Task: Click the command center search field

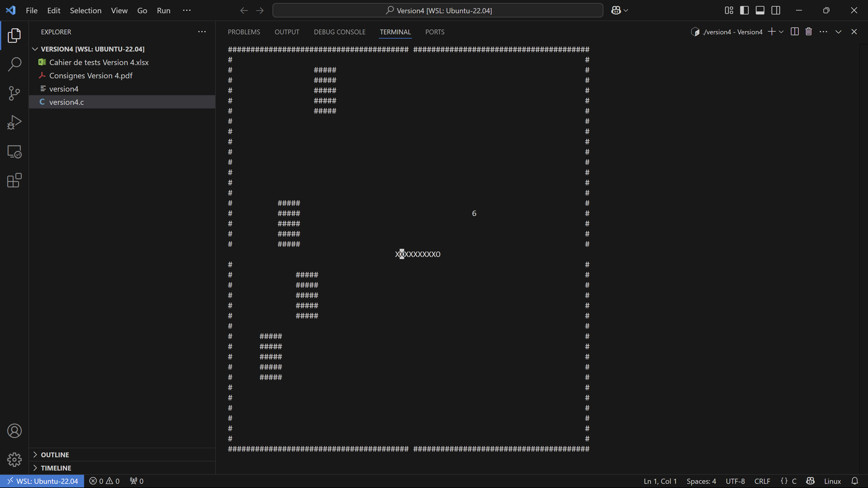Action: click(x=438, y=10)
